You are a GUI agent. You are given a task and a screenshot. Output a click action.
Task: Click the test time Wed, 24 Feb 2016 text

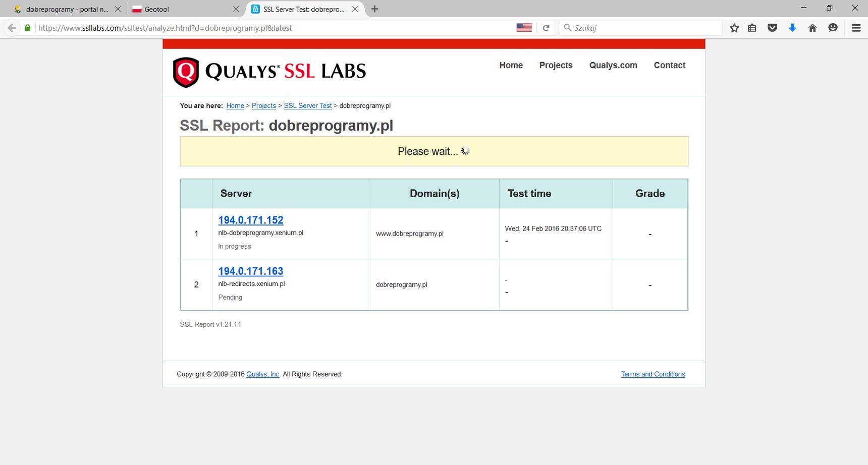pyautogui.click(x=553, y=228)
